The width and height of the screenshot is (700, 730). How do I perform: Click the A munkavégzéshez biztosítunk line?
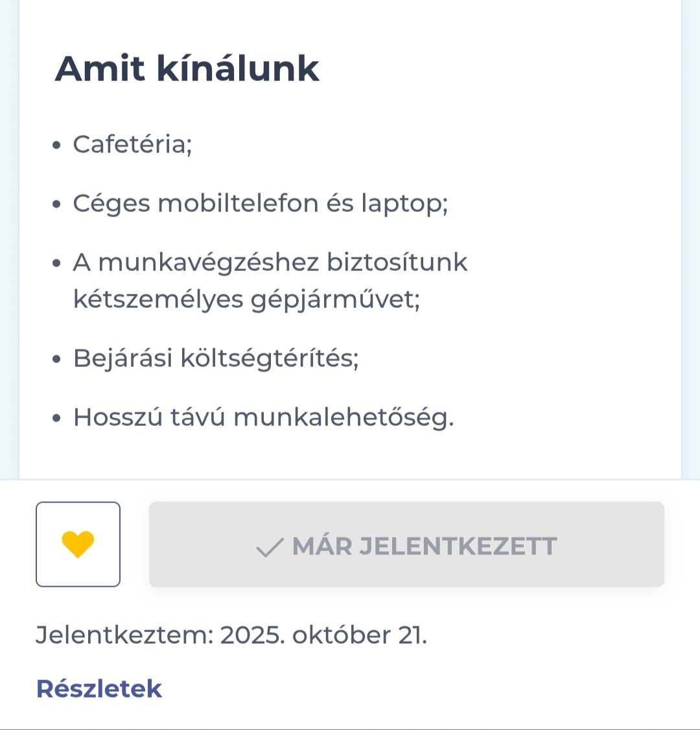pyautogui.click(x=270, y=263)
